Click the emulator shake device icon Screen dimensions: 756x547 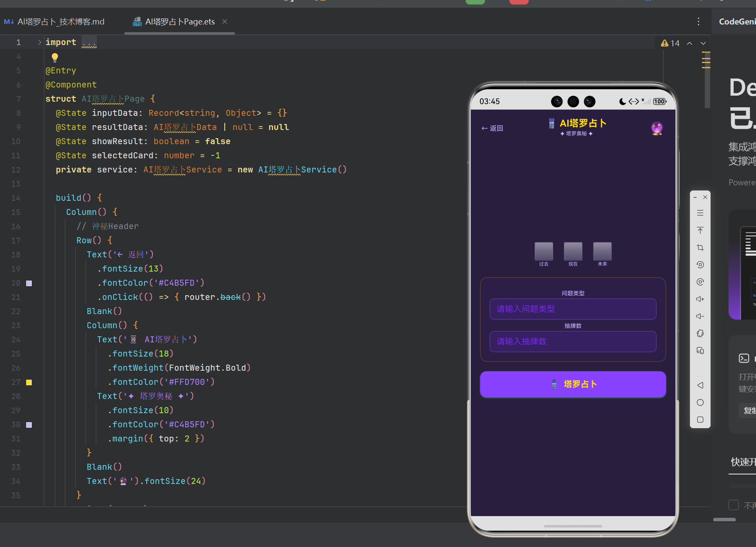pyautogui.click(x=700, y=333)
